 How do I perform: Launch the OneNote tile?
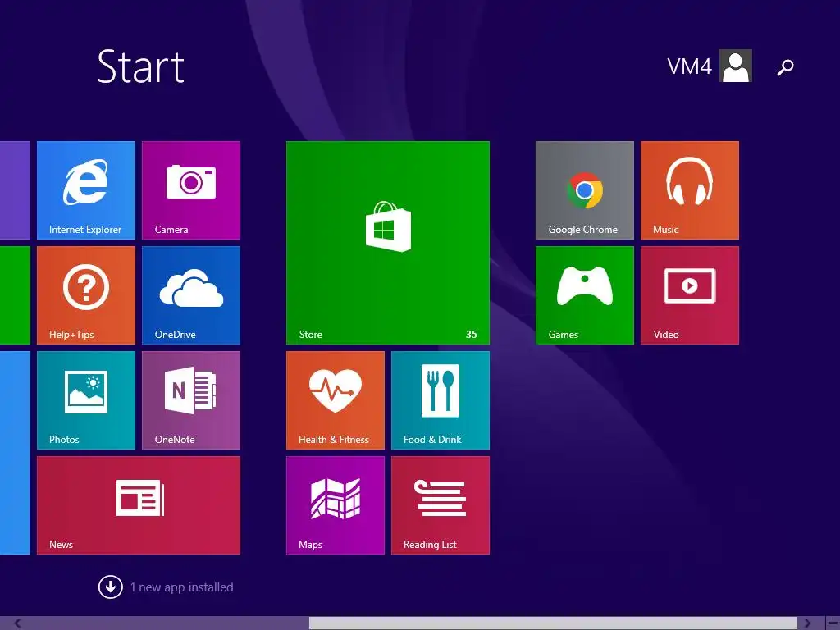pyautogui.click(x=190, y=400)
